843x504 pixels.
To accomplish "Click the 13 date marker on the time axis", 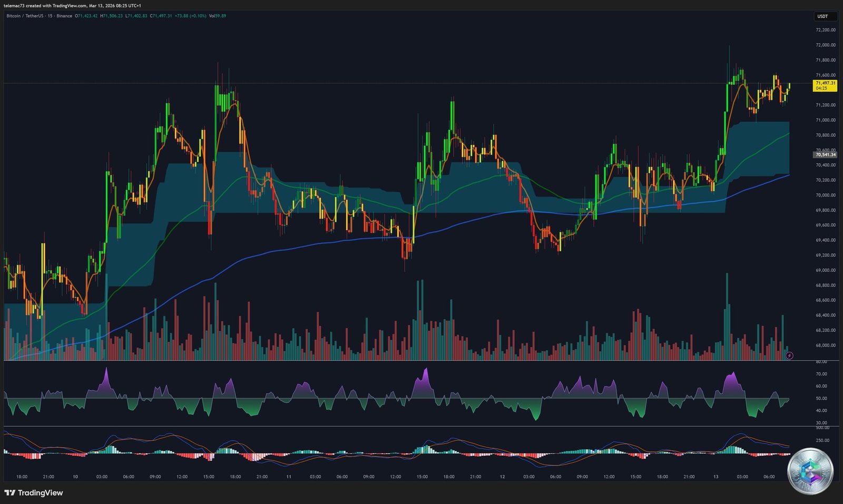I will (717, 476).
